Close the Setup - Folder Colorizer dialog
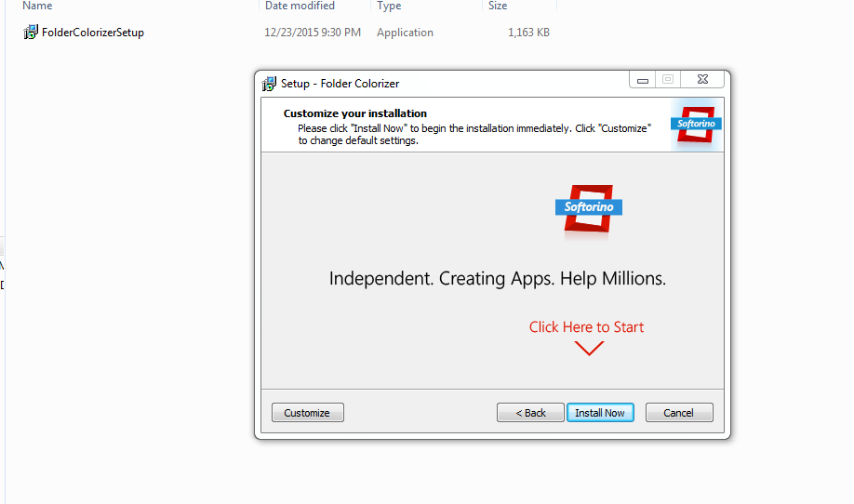This screenshot has height=504, width=854. pyautogui.click(x=702, y=79)
